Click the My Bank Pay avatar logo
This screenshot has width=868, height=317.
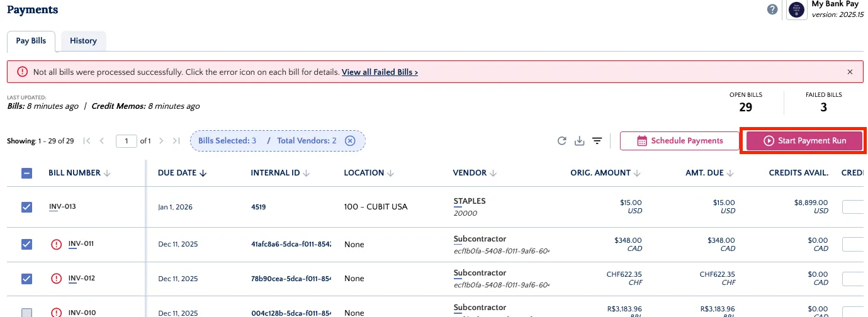point(798,10)
